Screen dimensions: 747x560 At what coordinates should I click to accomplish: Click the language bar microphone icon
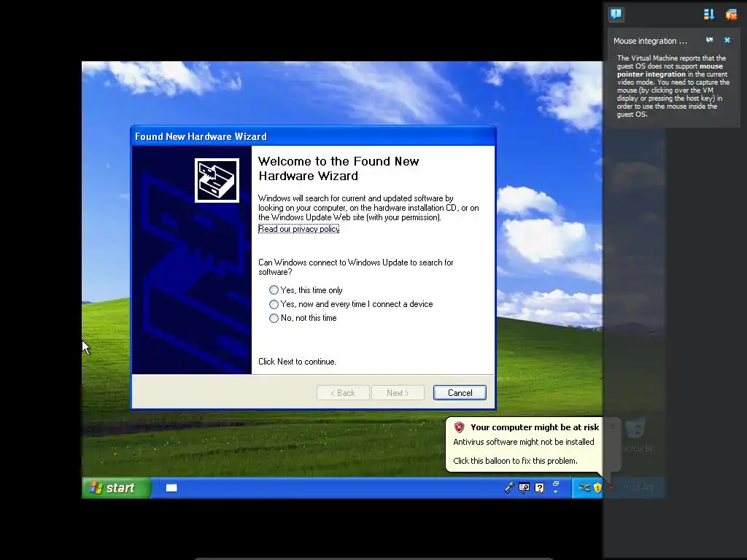[508, 487]
